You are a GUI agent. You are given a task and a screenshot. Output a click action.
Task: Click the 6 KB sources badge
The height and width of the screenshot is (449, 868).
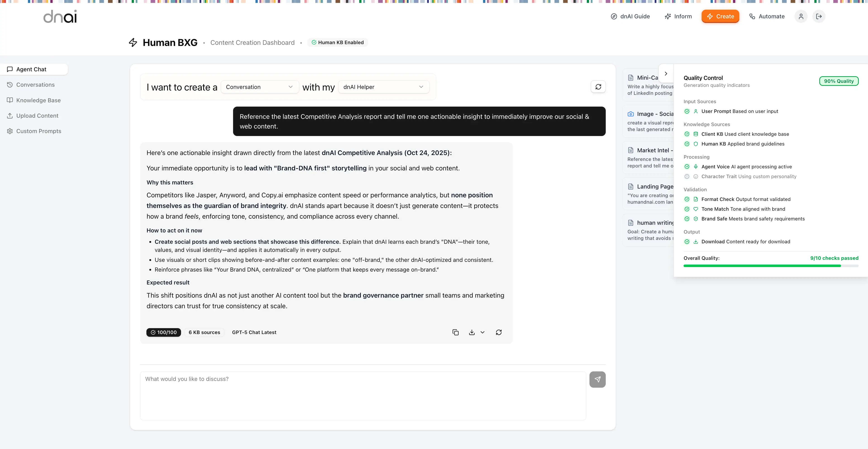tap(204, 332)
